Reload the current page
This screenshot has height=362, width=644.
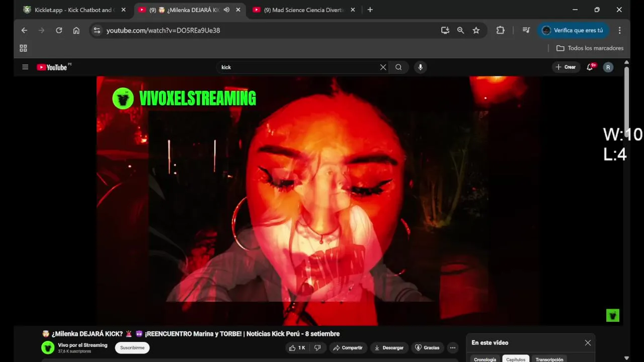[x=59, y=30]
